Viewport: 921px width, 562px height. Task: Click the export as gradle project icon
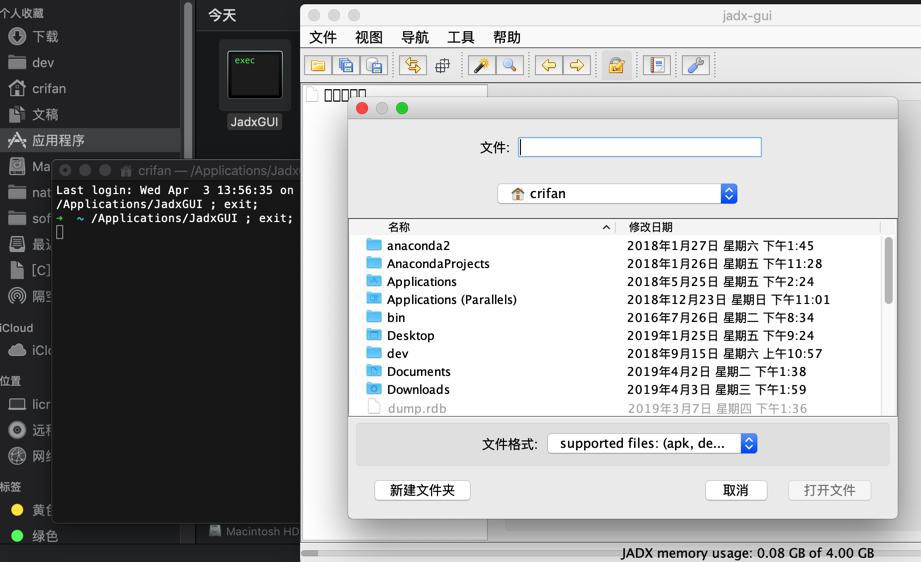(374, 65)
